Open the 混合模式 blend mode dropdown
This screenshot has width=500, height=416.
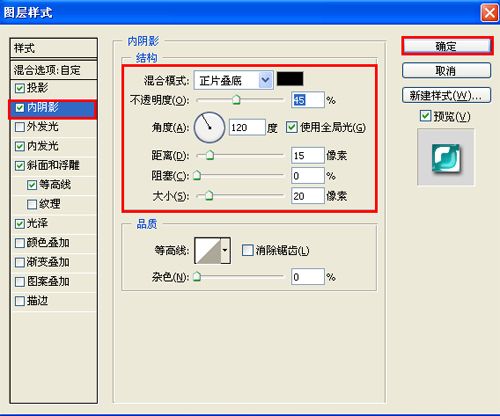coord(234,80)
